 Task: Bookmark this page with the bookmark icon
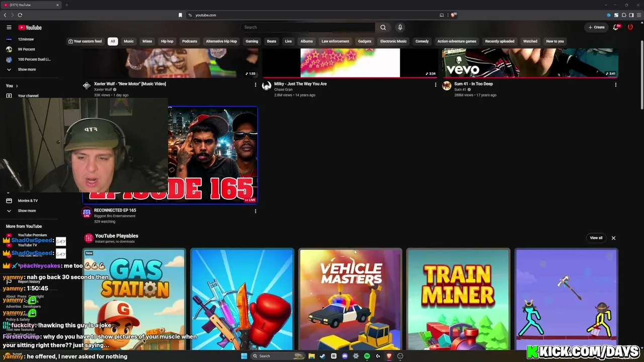click(180, 15)
